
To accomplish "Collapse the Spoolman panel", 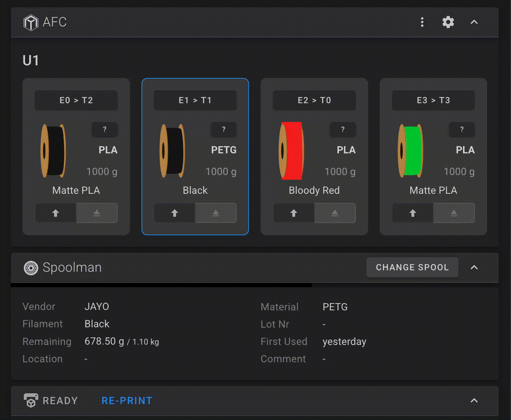I will pyautogui.click(x=474, y=268).
